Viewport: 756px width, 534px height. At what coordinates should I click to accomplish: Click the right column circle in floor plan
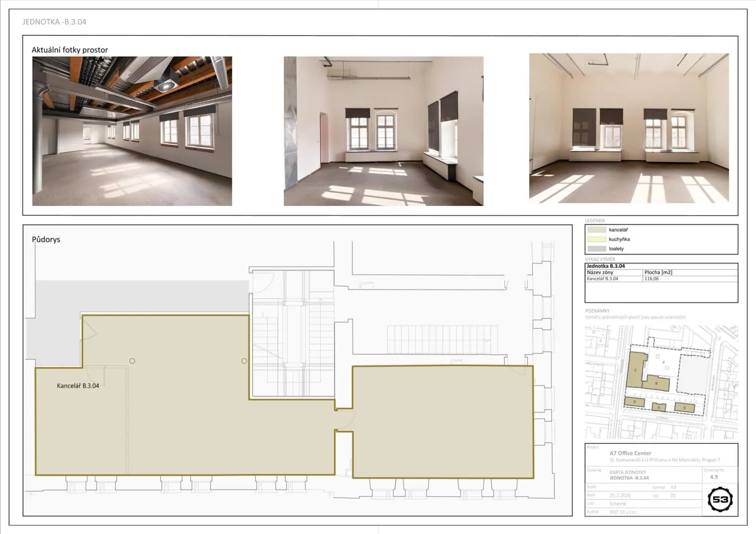point(244,361)
